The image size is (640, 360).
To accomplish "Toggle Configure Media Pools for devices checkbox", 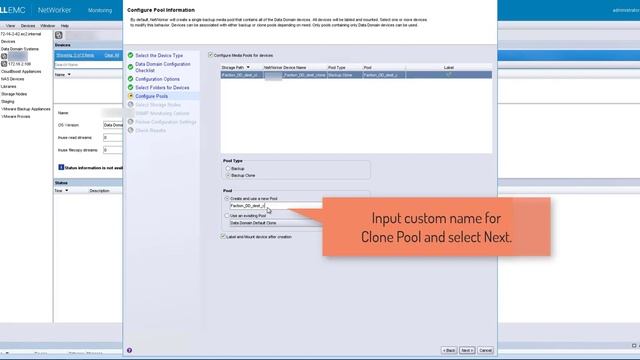I will tap(211, 55).
